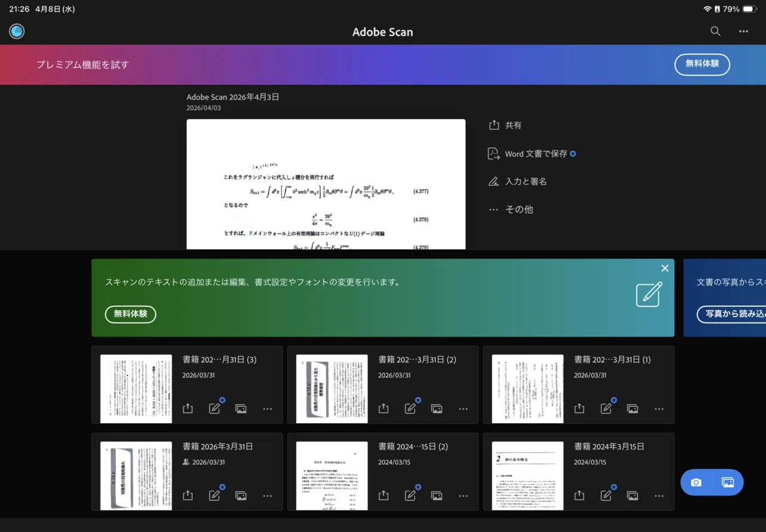The height and width of the screenshot is (532, 766).
Task: Share 書籍 202…3月31日 (1)
Action: (579, 409)
